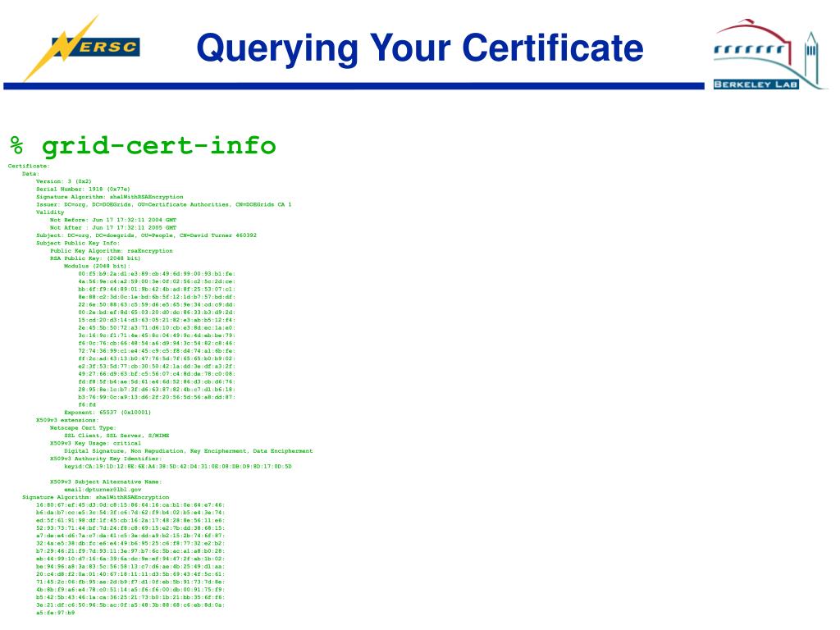Image resolution: width=840 pixels, height=630 pixels.
Task: Click the 'Issuer: DC=org, DC=DOEGrids' line
Action: pos(164,204)
